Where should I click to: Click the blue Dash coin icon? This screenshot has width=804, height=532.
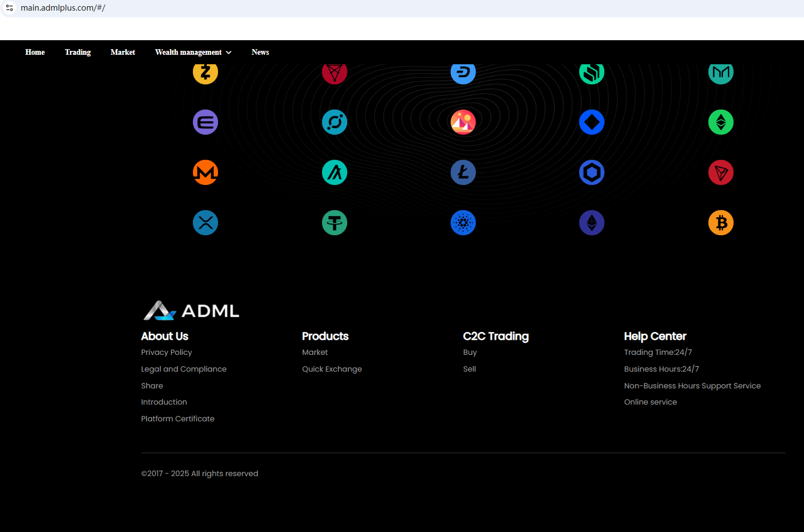(x=463, y=73)
